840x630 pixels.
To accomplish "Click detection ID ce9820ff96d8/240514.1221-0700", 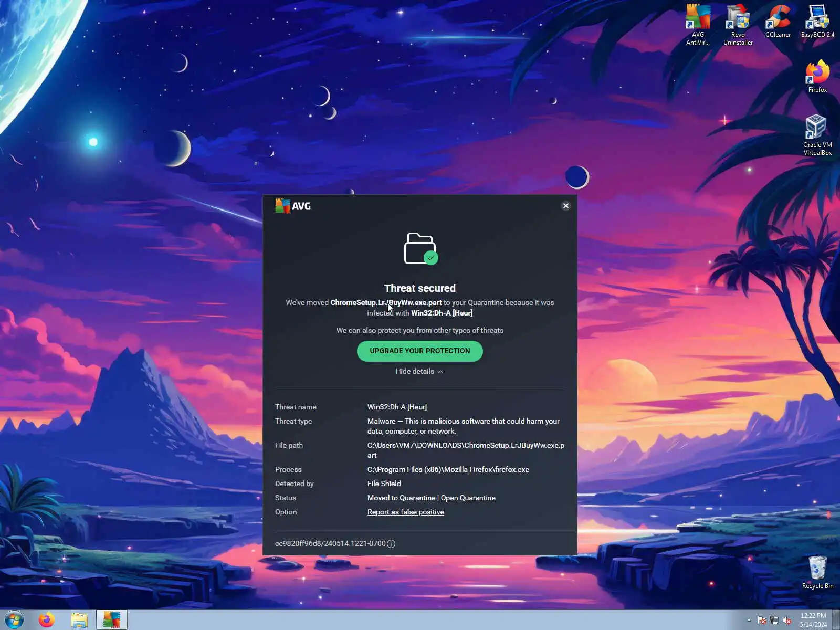I will click(330, 543).
